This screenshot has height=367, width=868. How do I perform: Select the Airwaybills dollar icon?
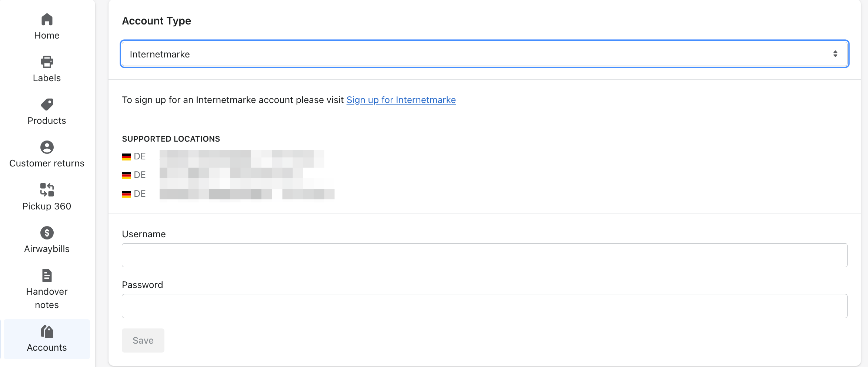point(47,233)
